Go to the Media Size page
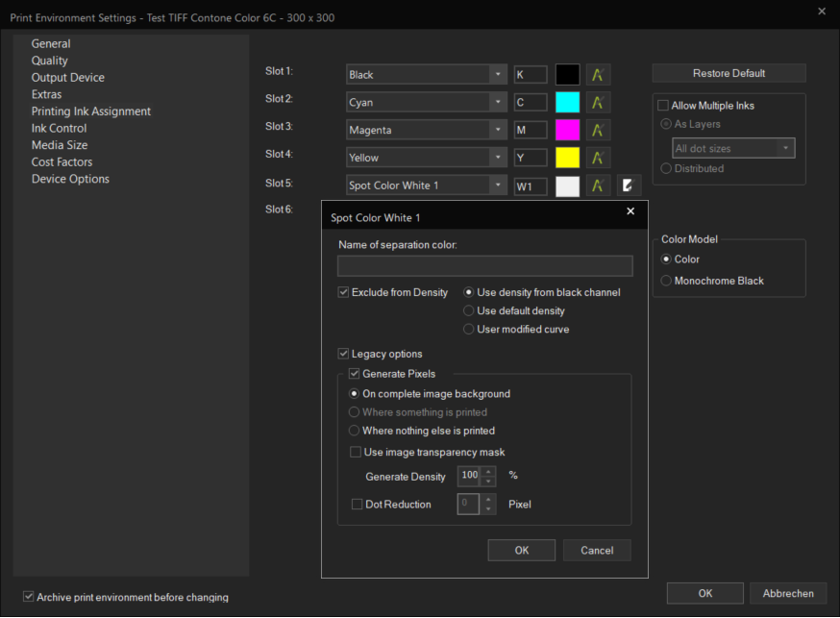The width and height of the screenshot is (840, 618). [60, 145]
